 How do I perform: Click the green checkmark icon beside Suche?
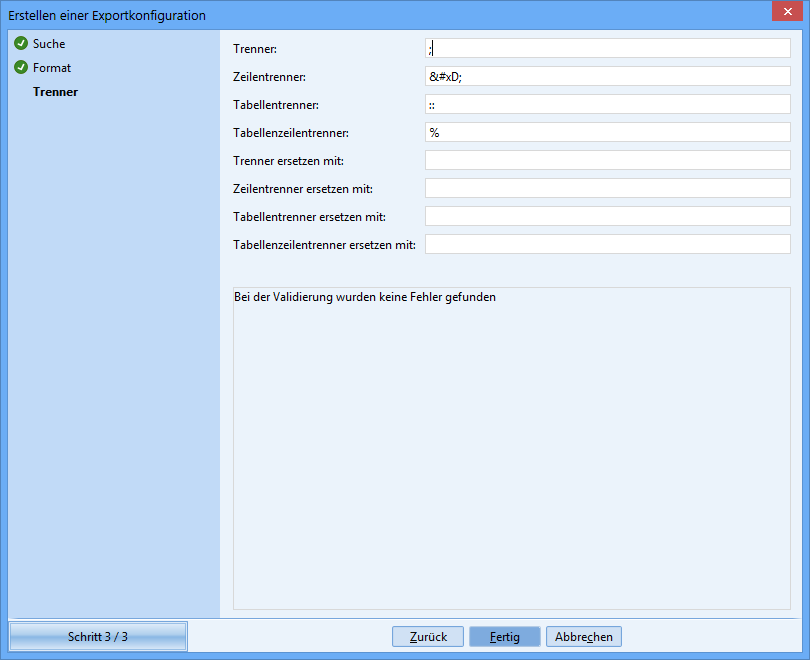pos(20,44)
